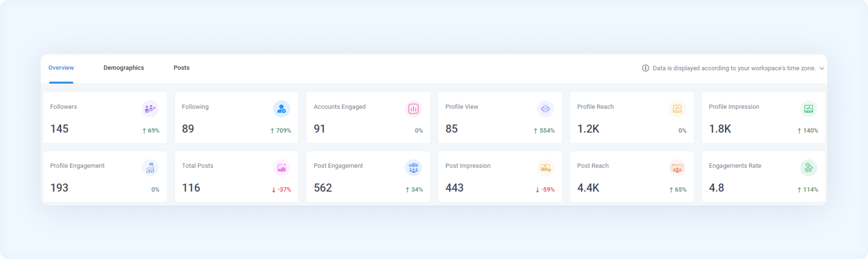Click the info icon beside time zone note
868x259 pixels.
click(645, 68)
